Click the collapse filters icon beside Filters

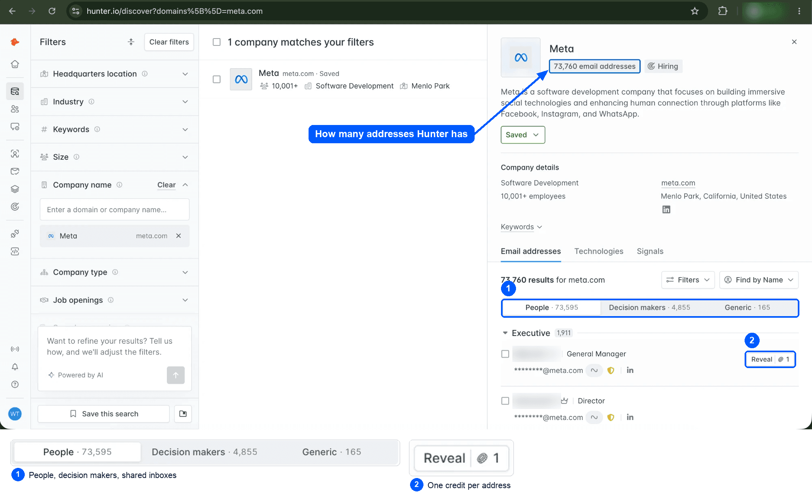[x=131, y=42]
